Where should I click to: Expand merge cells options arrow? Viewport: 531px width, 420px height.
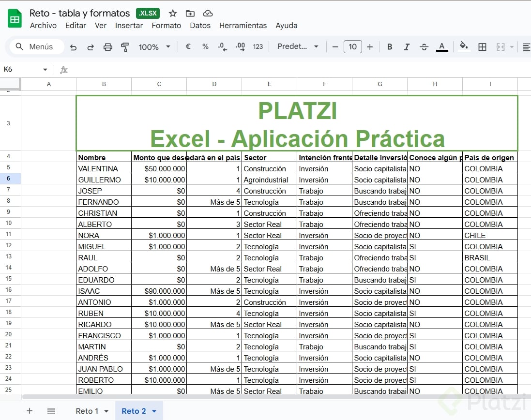512,47
